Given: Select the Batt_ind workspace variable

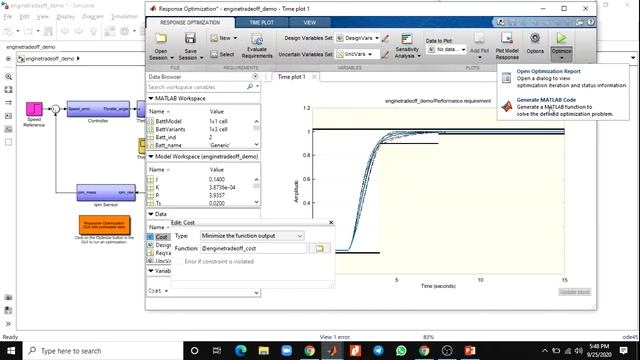Looking at the screenshot, I should (166, 137).
